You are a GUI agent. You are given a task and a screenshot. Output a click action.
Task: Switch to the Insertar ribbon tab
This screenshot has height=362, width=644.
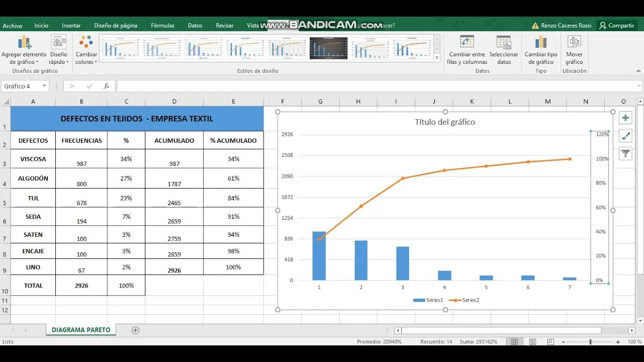pos(71,25)
